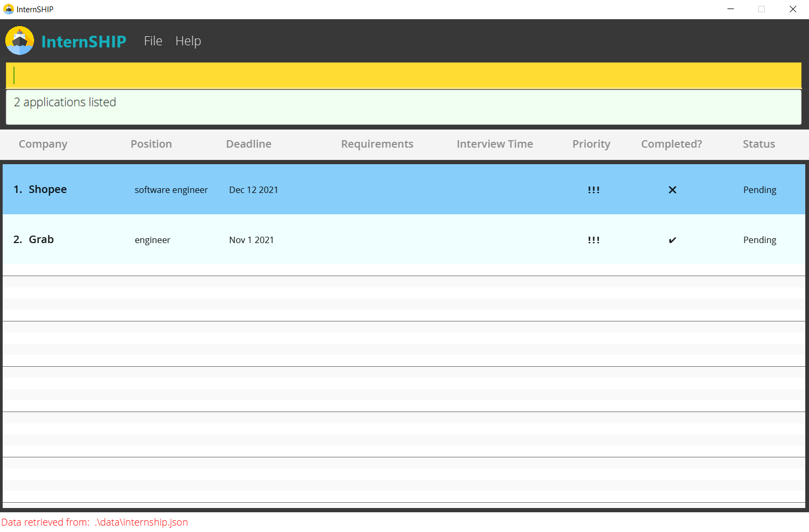
Task: Click the small title bar app icon
Action: coord(9,9)
